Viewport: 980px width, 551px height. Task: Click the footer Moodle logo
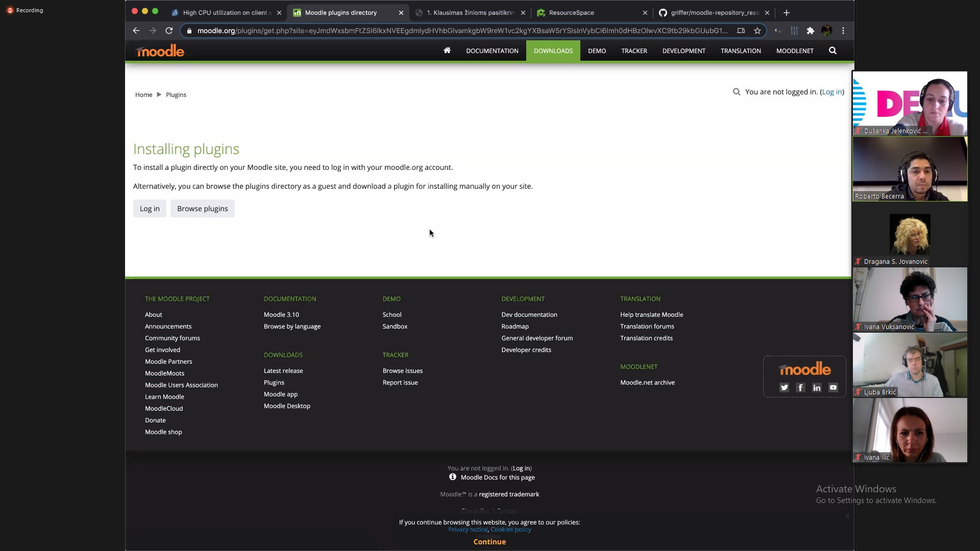pyautogui.click(x=805, y=369)
